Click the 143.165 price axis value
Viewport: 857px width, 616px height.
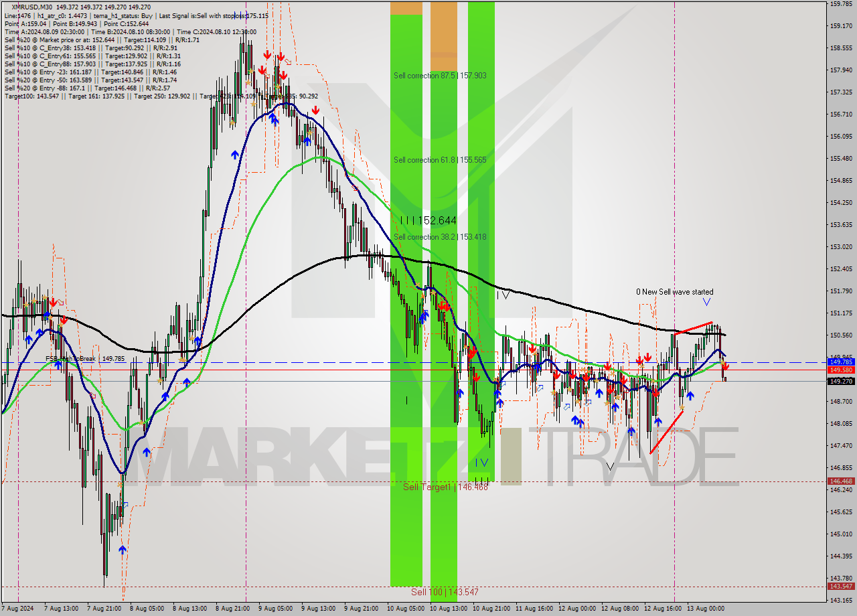[x=841, y=600]
